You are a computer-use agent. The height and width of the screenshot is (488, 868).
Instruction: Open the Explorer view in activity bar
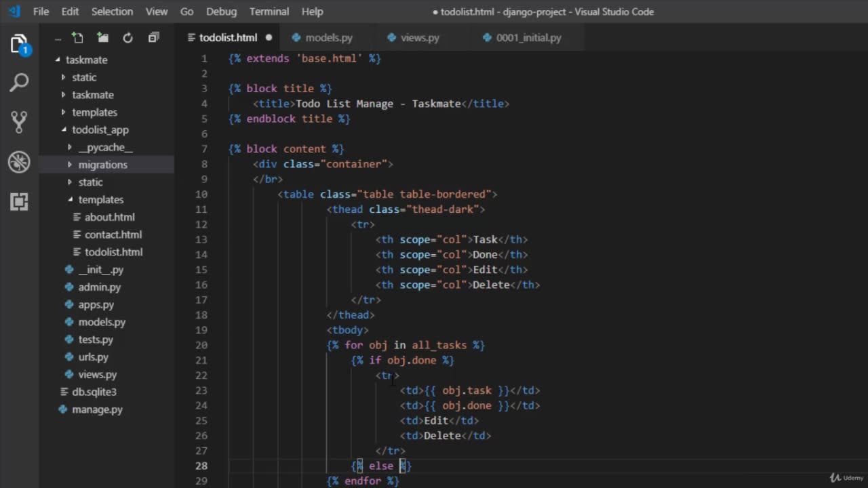[19, 45]
